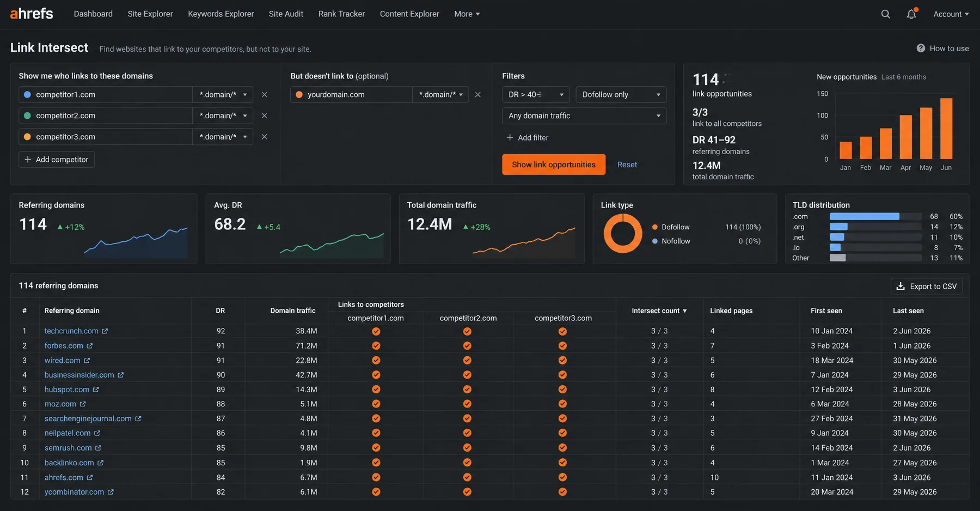
Task: Open the Dofollow only dropdown
Action: [x=621, y=95]
